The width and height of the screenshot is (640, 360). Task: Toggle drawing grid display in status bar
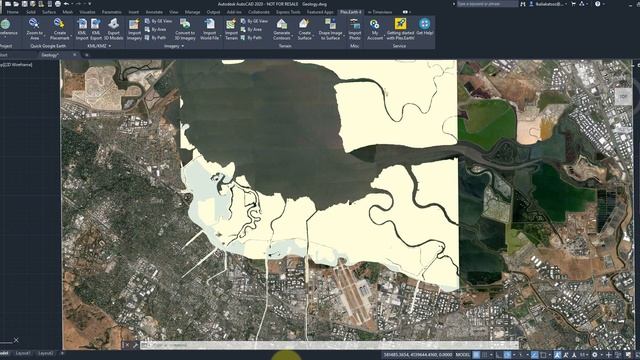click(476, 355)
